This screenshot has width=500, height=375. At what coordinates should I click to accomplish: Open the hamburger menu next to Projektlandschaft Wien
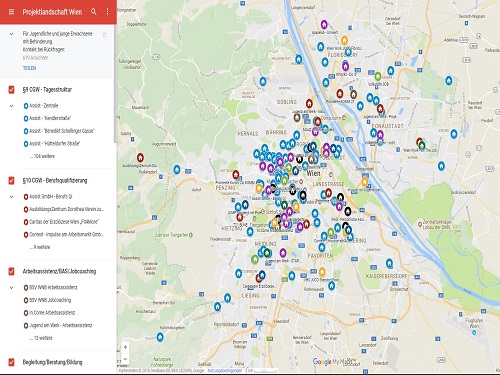click(x=11, y=12)
